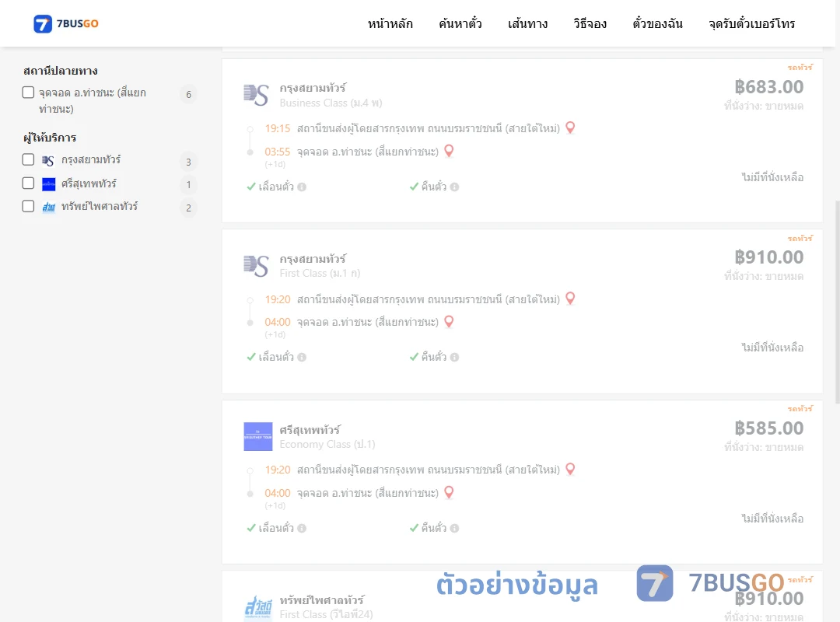Screen dimensions: 840x622
Task: Click the ฿585.00 price
Action: (x=768, y=428)
